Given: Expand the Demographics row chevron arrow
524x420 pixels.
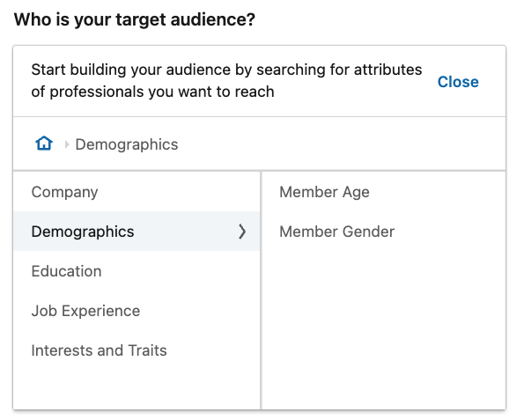Looking at the screenshot, I should click(242, 232).
